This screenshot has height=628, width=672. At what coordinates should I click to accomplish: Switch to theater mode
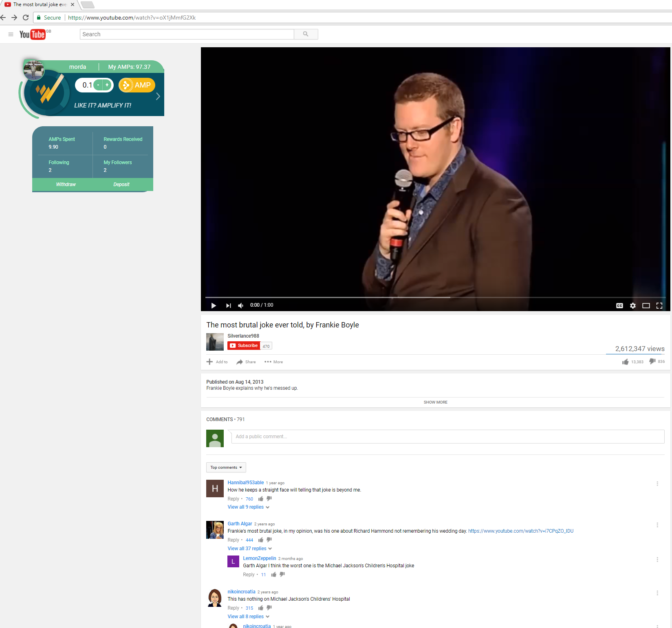(x=646, y=305)
